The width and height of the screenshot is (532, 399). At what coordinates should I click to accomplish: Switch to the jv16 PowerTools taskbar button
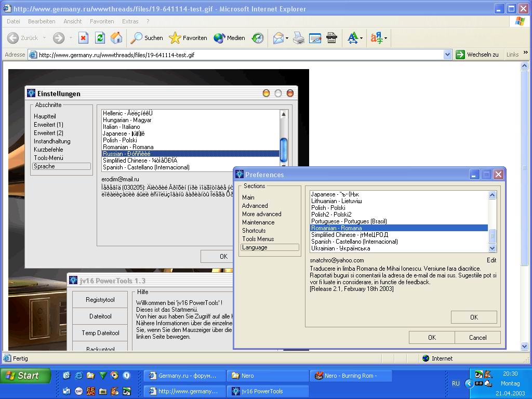coord(269,391)
